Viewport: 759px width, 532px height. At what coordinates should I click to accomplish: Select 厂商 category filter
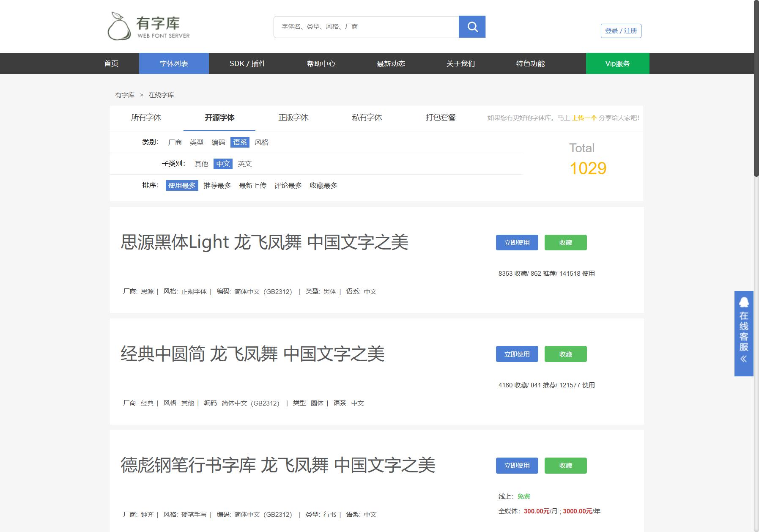click(x=175, y=142)
